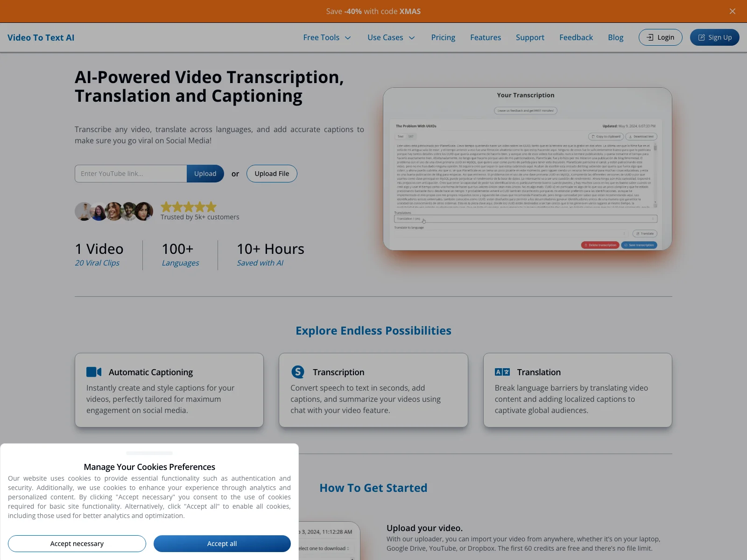This screenshot has width=747, height=560.
Task: Expand the Use Cases dropdown chevron
Action: pos(412,38)
